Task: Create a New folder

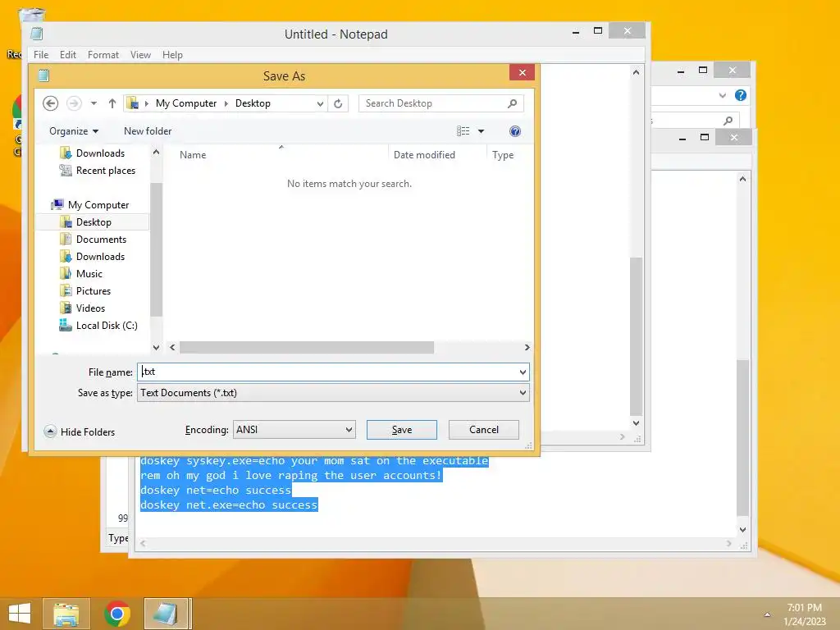Action: click(x=148, y=131)
